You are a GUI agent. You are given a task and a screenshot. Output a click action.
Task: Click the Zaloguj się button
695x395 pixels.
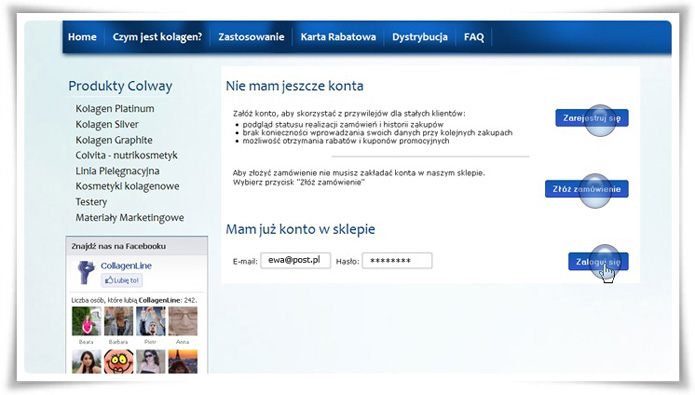point(598,262)
